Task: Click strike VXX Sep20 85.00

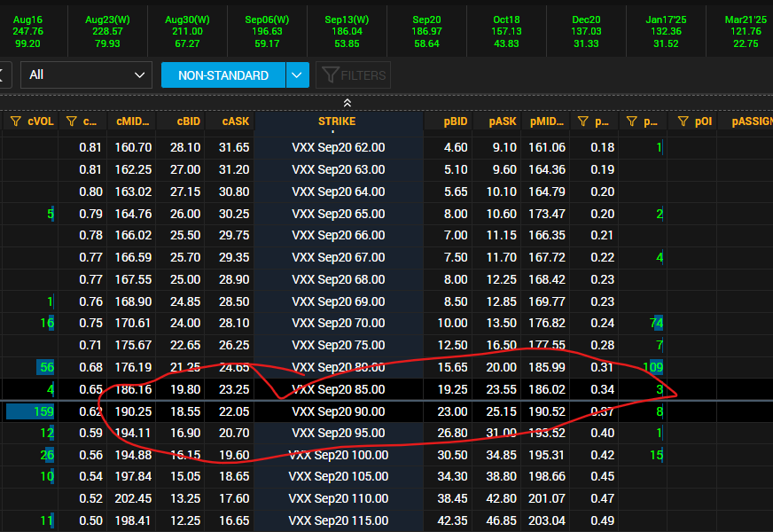Action: [339, 389]
